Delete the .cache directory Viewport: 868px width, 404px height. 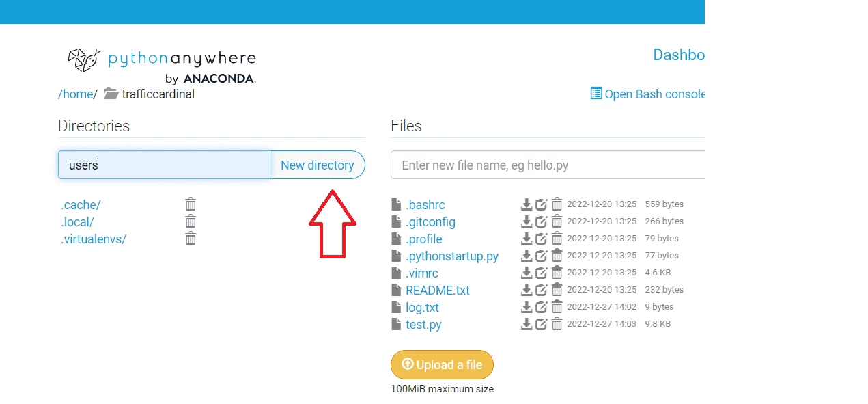click(x=191, y=204)
